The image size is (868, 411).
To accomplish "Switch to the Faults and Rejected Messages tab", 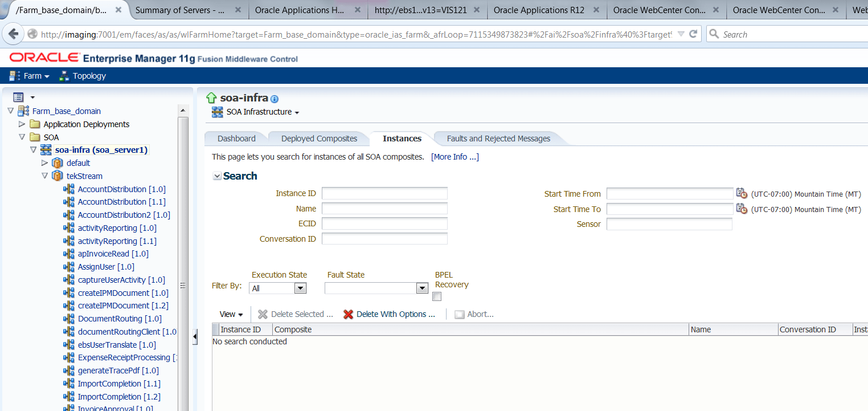I will [498, 139].
